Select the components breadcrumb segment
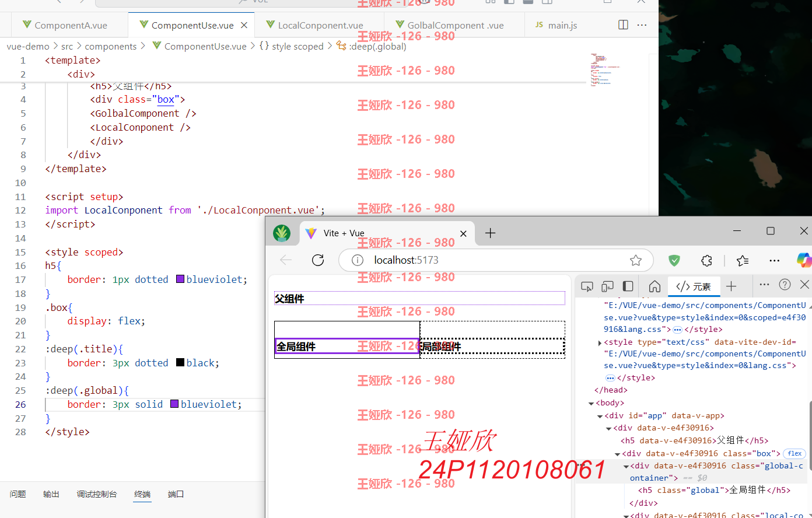 110,46
